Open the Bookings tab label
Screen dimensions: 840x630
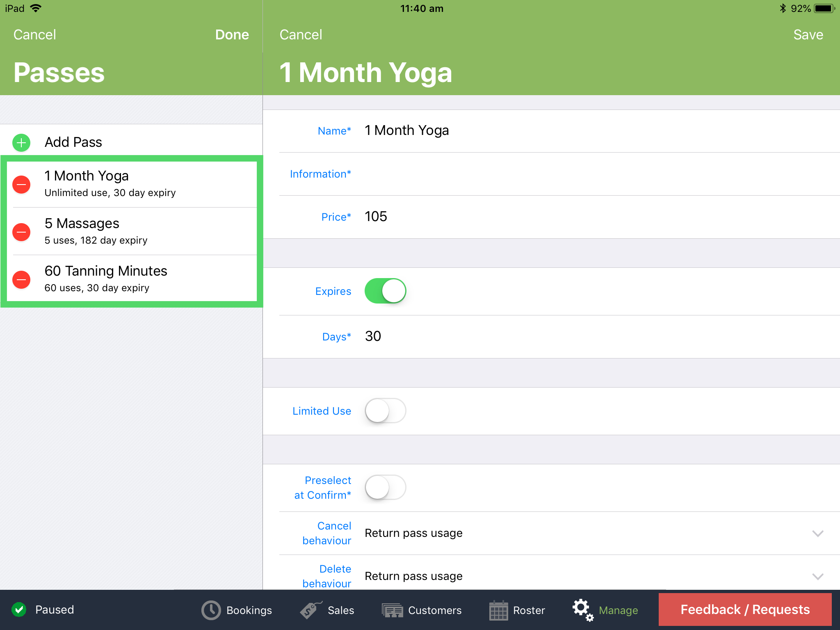click(249, 610)
